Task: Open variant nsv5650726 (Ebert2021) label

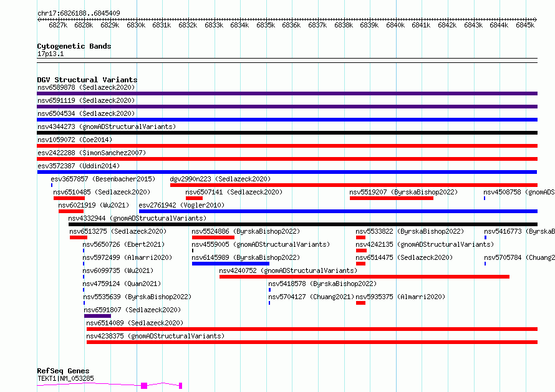Action: click(123, 244)
